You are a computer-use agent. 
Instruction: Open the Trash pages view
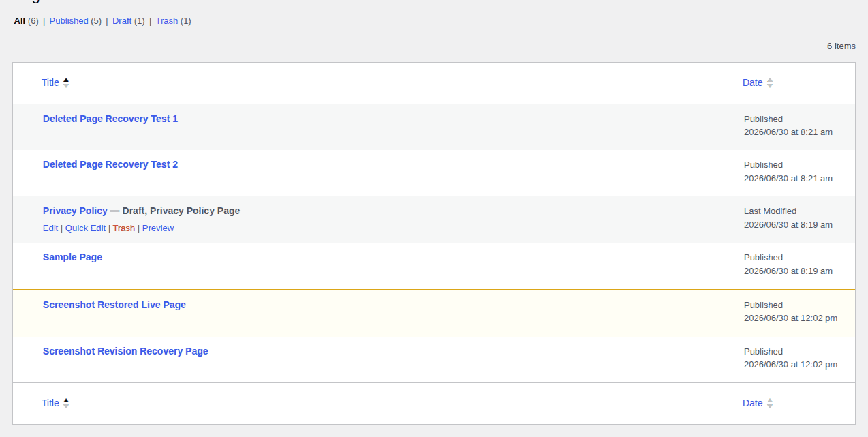tap(167, 21)
